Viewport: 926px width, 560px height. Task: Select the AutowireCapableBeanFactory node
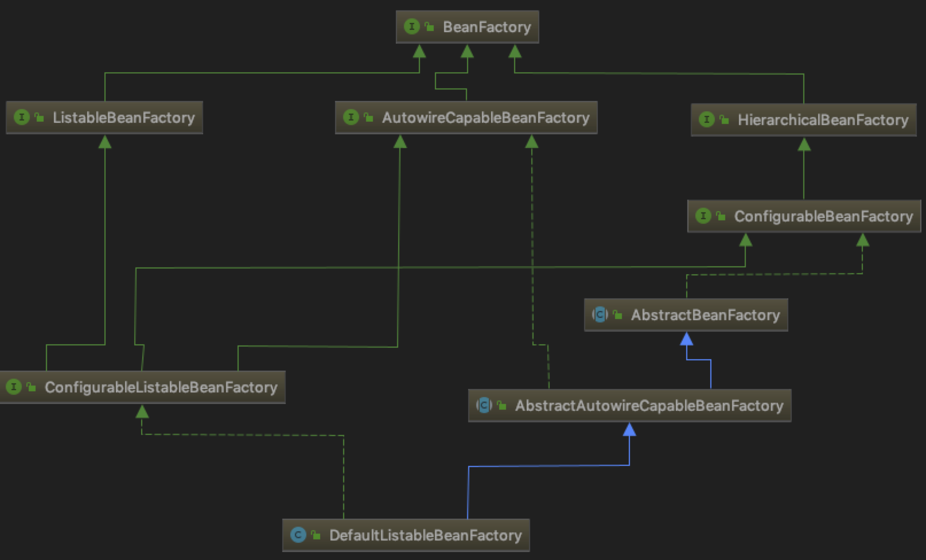click(466, 118)
